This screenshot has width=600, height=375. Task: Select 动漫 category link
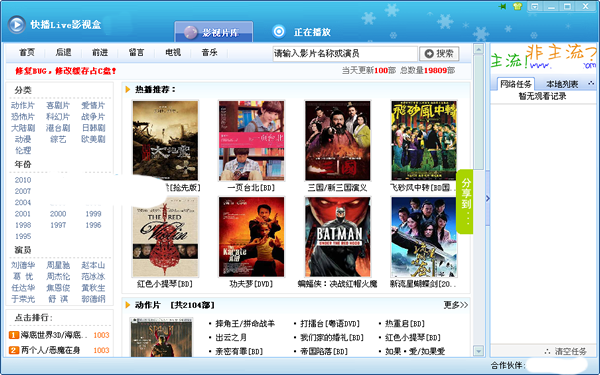(23, 139)
